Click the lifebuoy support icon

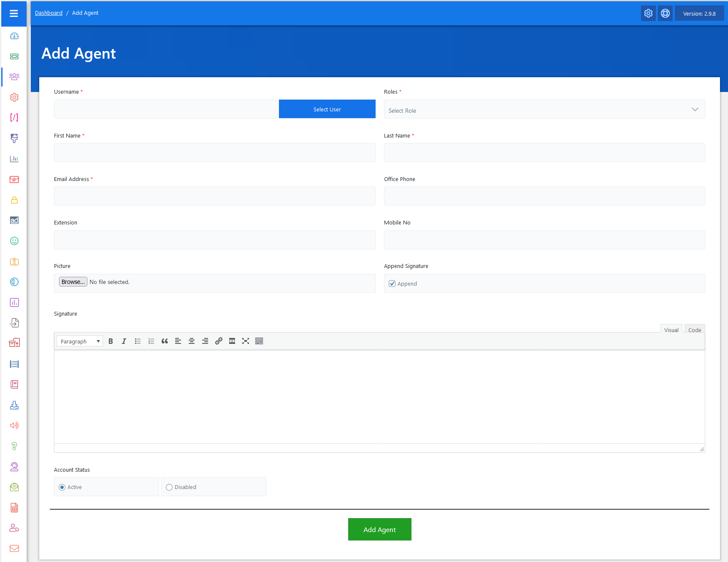(x=665, y=14)
